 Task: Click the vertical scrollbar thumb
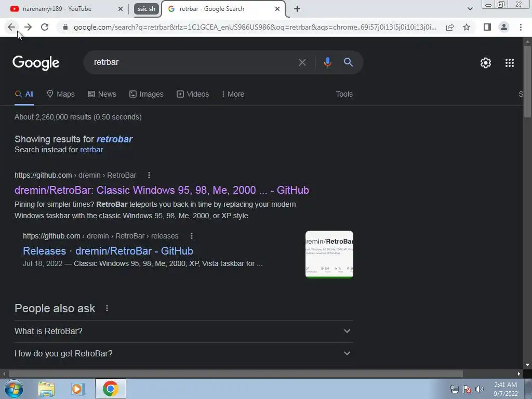point(527,82)
